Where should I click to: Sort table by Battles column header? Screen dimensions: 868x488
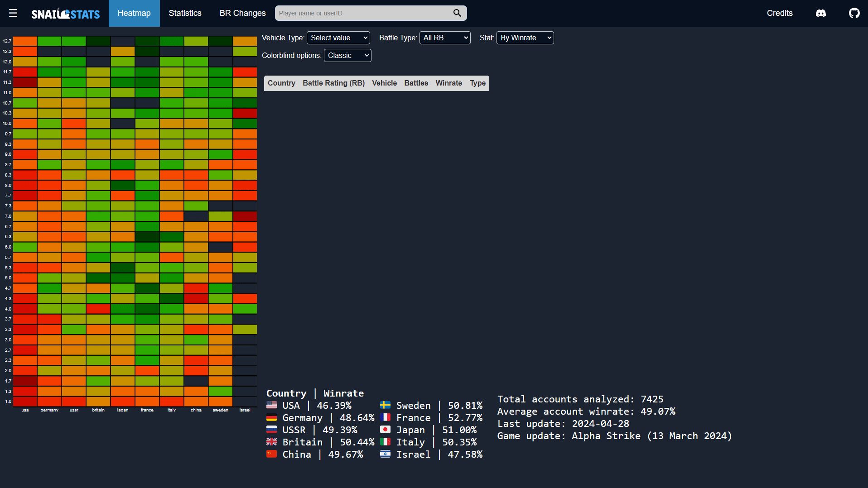[x=416, y=83]
